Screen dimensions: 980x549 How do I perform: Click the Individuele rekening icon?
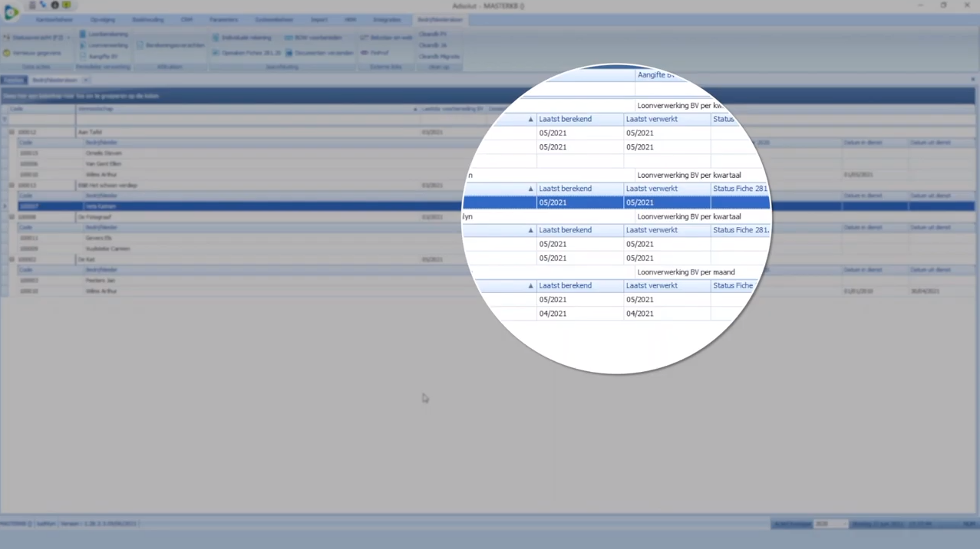216,38
